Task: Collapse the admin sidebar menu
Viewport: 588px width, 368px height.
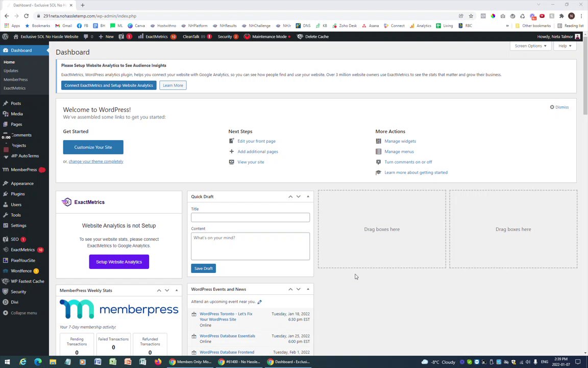Action: (x=20, y=313)
